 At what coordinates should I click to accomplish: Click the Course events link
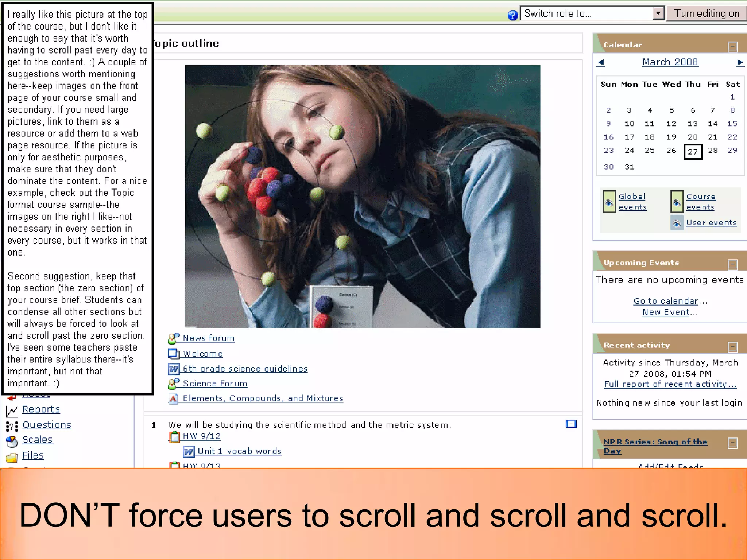pos(701,202)
